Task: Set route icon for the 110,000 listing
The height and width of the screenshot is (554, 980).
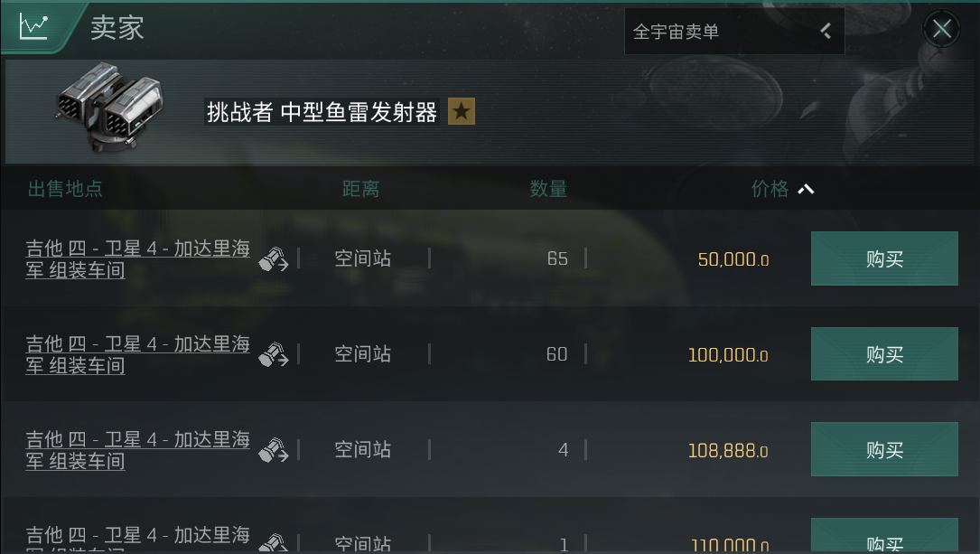Action: click(x=273, y=543)
